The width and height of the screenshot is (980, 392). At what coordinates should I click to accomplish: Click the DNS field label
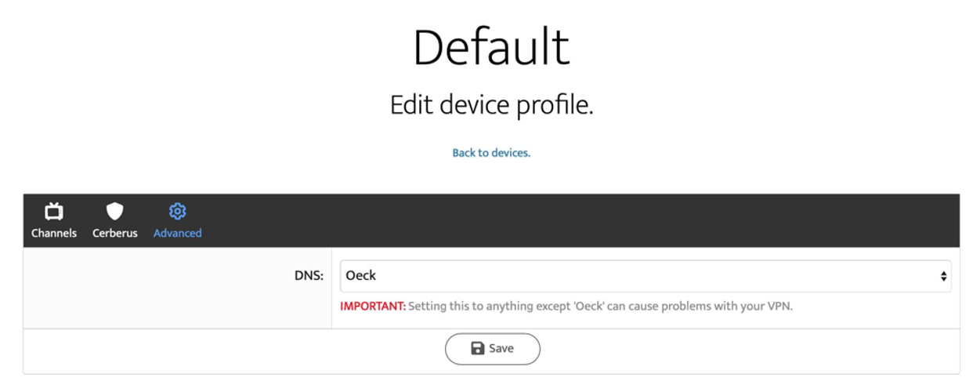[309, 276]
